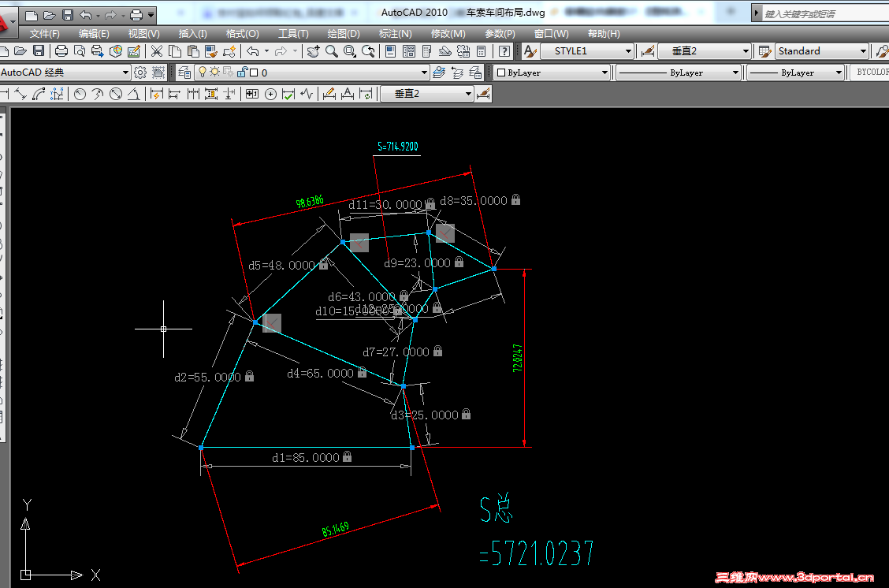This screenshot has height=588, width=889.
Task: Expand 垂直2 dropdown in dimension toolbar
Action: point(468,94)
